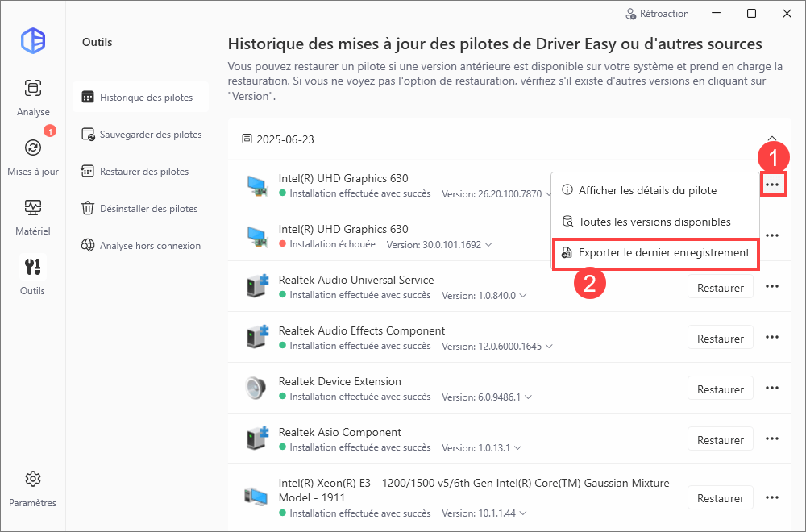Restore Realtek Audio Universal Service driver
806x532 pixels.
[720, 287]
